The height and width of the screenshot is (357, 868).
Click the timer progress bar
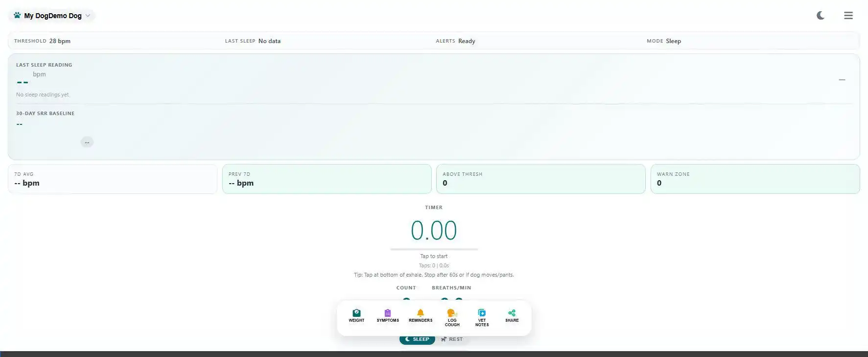(434, 249)
